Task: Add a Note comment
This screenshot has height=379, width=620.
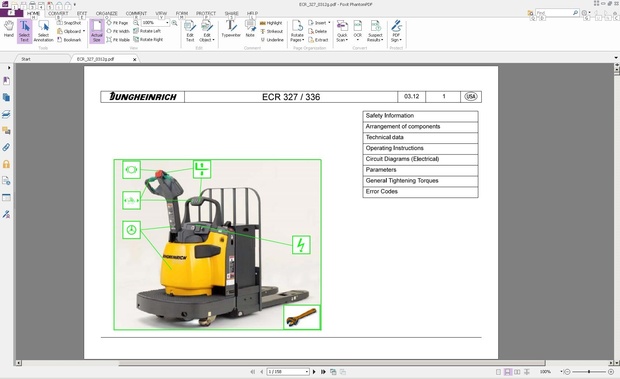Action: click(x=250, y=29)
